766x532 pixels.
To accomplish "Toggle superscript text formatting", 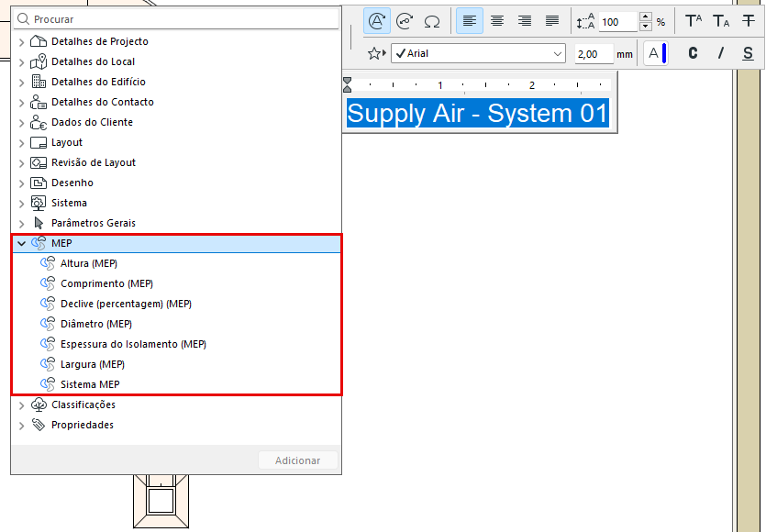I will [694, 21].
